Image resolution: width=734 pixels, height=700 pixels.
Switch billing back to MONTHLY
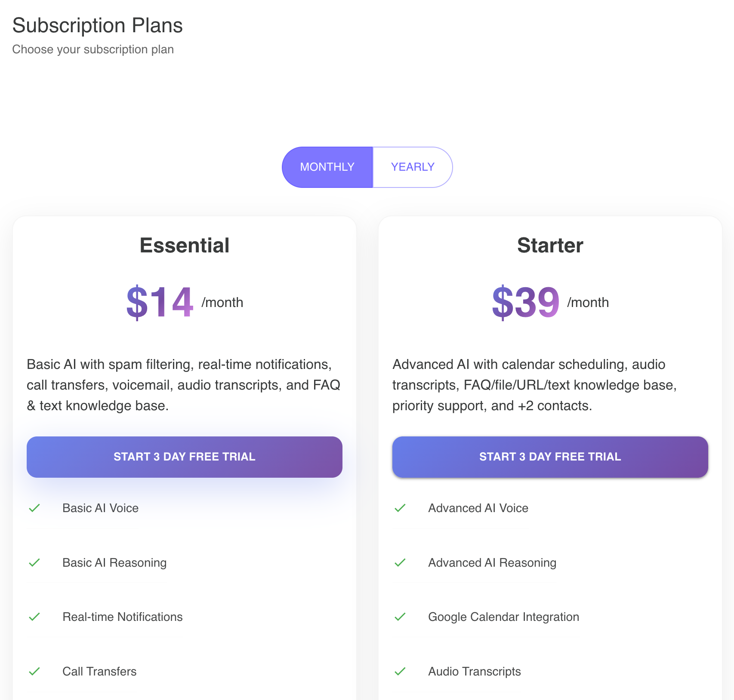coord(327,167)
